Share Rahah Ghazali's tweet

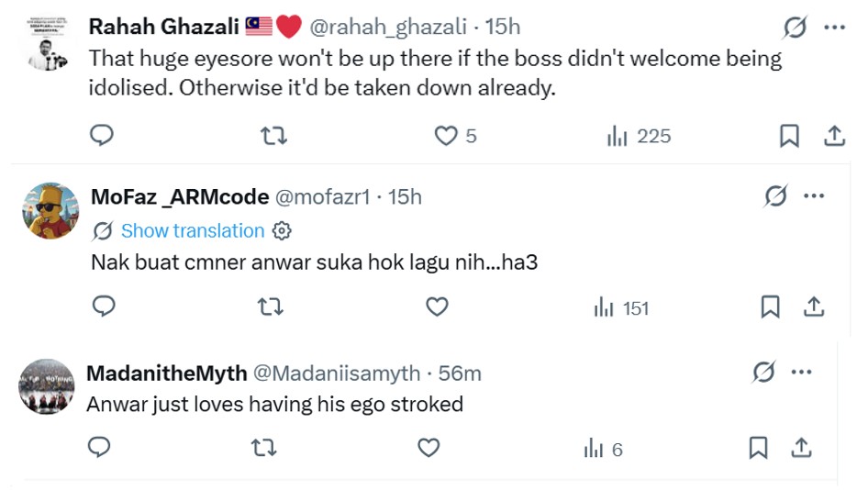(834, 136)
